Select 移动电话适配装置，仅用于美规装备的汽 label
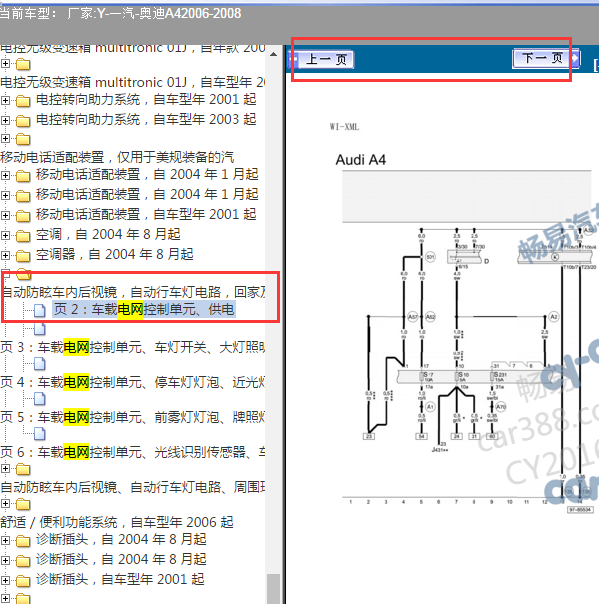The image size is (599, 604). [x=117, y=157]
